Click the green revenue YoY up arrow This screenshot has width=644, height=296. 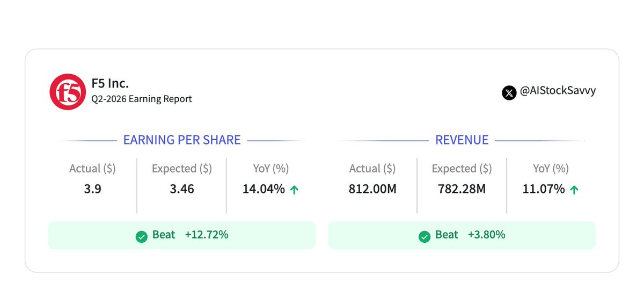click(574, 190)
